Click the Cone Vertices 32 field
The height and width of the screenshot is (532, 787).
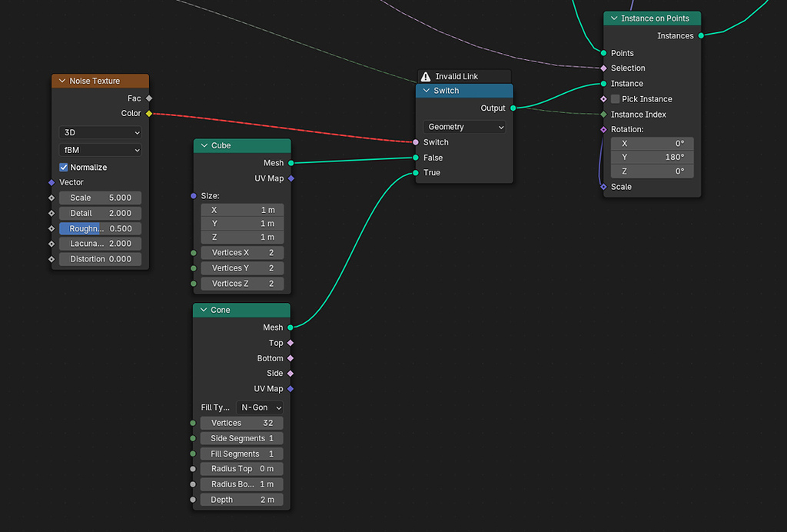click(x=242, y=423)
